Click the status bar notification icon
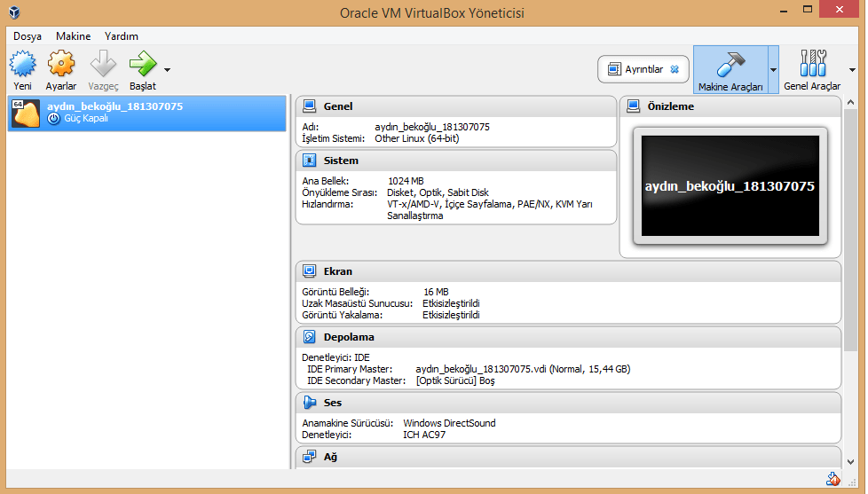The width and height of the screenshot is (868, 494). [x=832, y=479]
